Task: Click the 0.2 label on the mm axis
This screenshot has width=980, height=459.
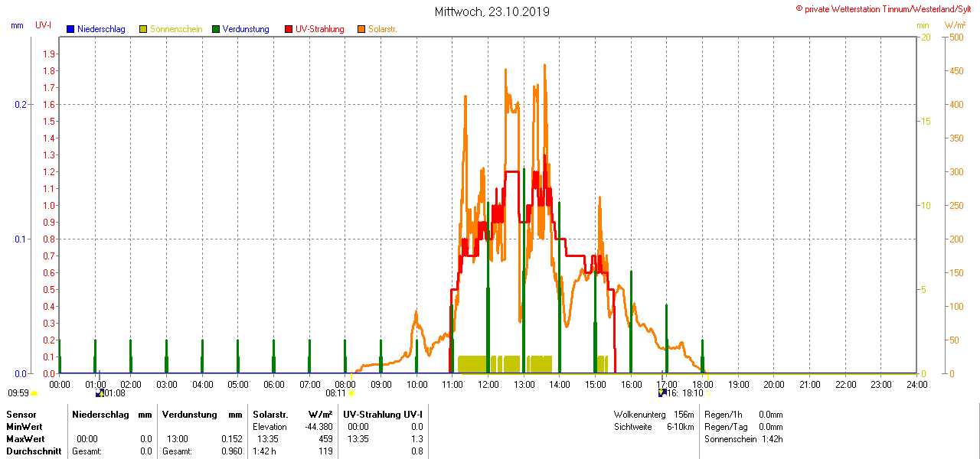Action: coord(21,104)
